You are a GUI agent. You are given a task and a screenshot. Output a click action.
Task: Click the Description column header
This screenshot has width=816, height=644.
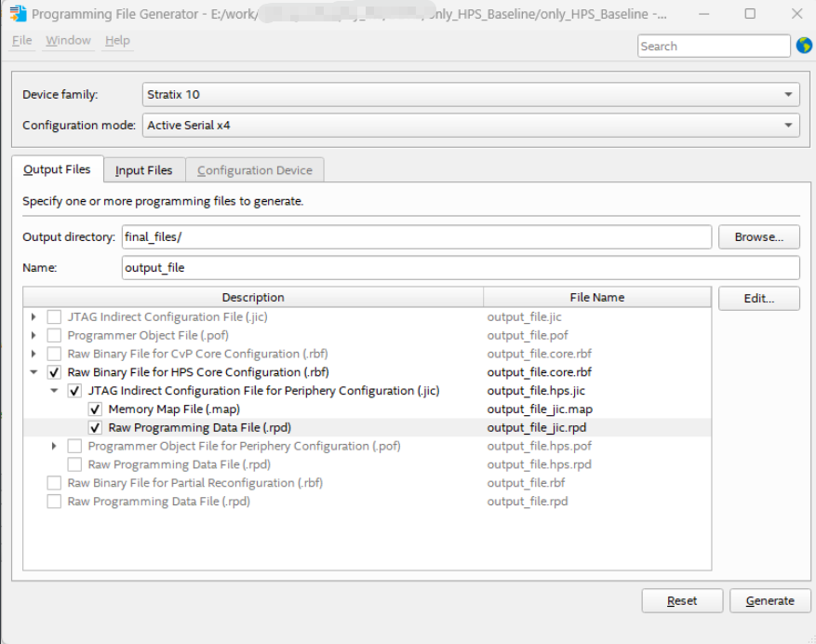253,297
